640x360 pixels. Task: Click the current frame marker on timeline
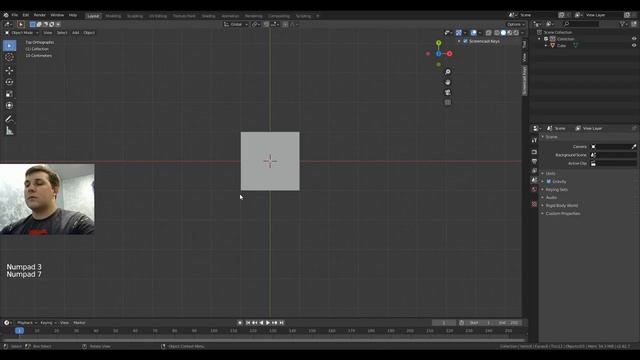tap(19, 331)
